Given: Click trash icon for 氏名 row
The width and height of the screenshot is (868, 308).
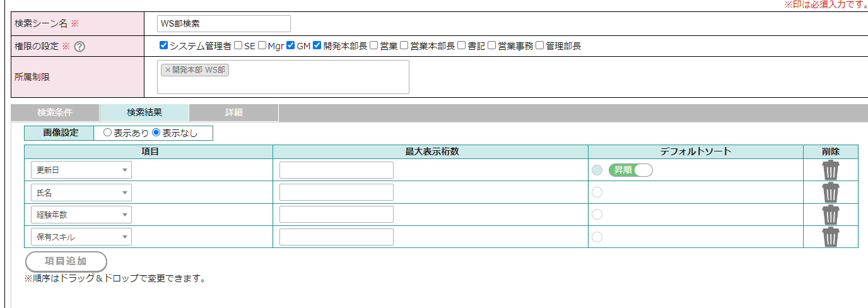Looking at the screenshot, I should pos(831,192).
